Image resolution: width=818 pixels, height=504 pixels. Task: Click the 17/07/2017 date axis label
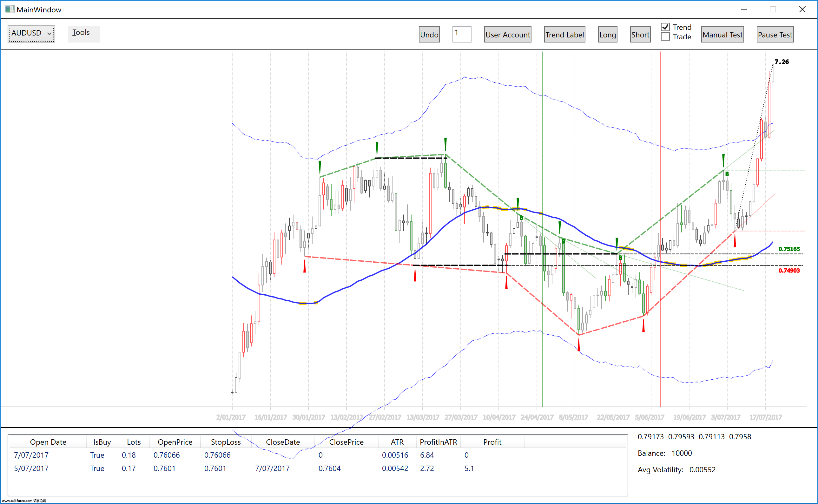point(765,417)
